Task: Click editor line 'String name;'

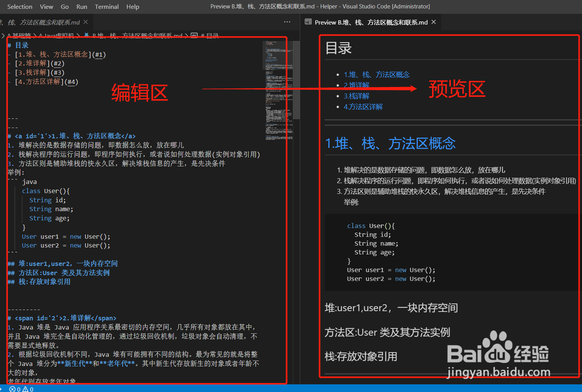Action: pyautogui.click(x=51, y=209)
